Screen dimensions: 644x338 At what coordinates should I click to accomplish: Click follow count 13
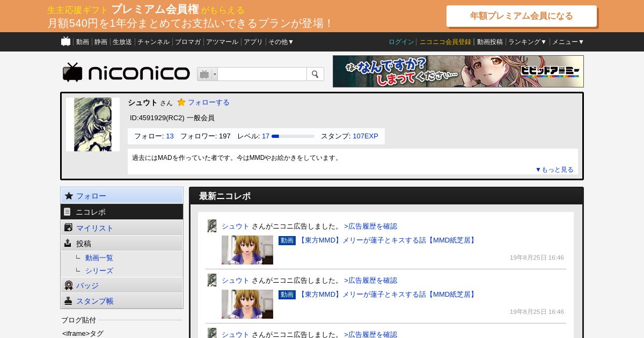170,136
